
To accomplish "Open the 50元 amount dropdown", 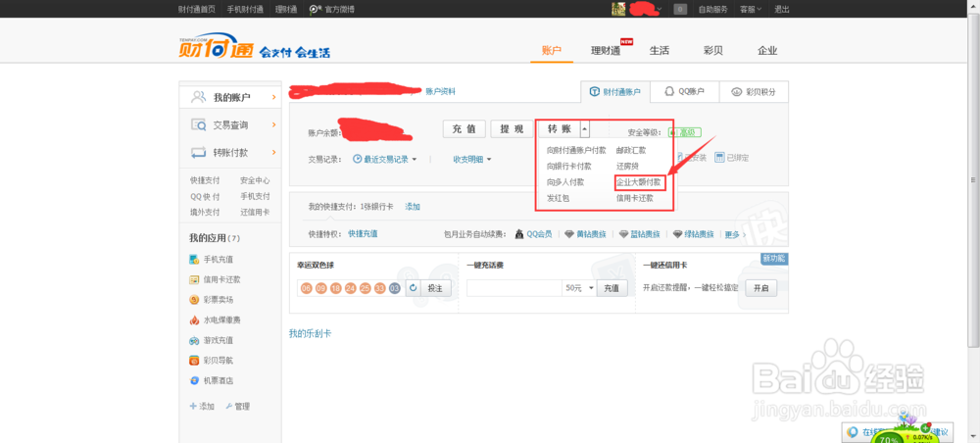I will click(579, 288).
